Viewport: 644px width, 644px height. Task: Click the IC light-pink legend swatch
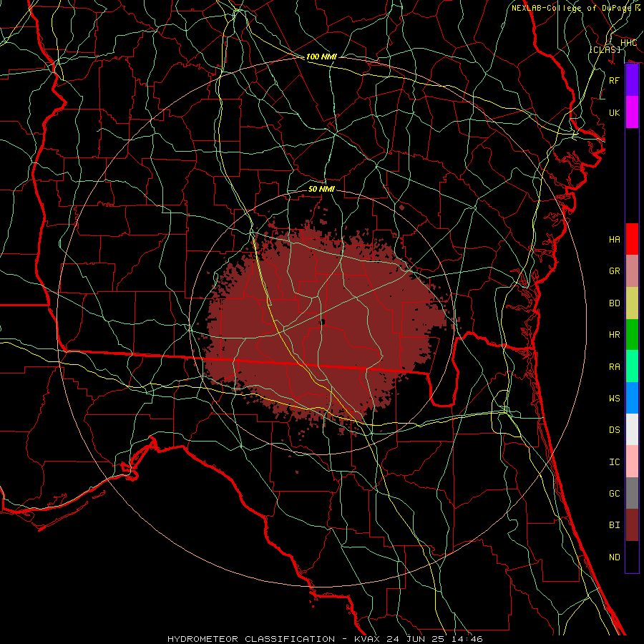[x=632, y=462]
